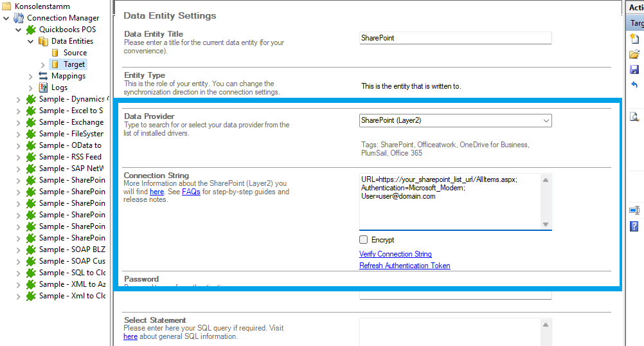Click the Quickbooks POS puzzle icon
This screenshot has width=644, height=346.
(31, 30)
